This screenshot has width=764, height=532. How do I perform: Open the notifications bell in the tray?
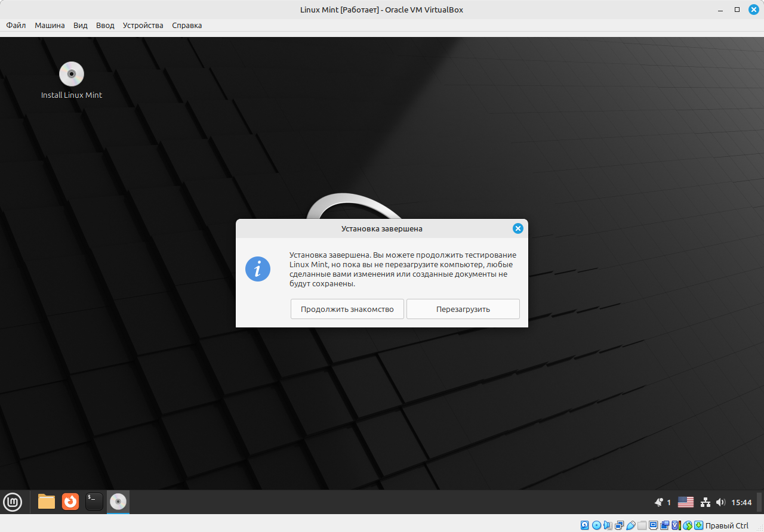coord(659,502)
